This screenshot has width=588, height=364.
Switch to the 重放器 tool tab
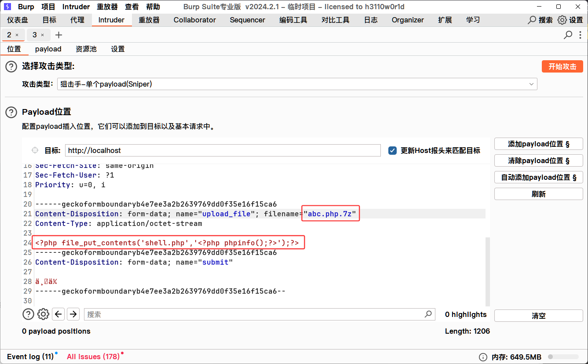[x=149, y=20]
